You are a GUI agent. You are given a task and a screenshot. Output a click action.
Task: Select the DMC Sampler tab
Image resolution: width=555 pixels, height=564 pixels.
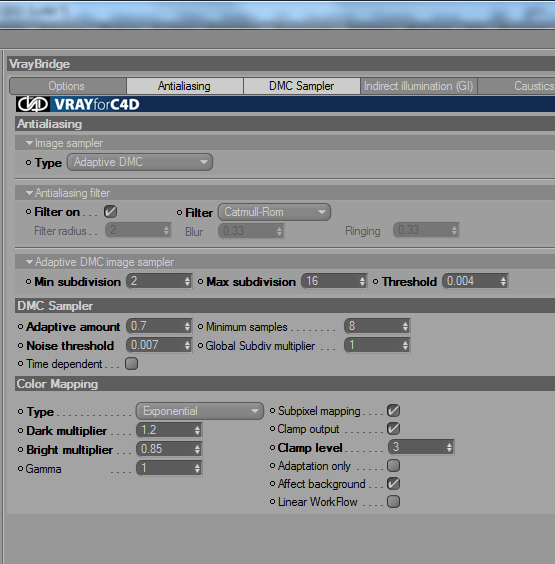coord(301,86)
